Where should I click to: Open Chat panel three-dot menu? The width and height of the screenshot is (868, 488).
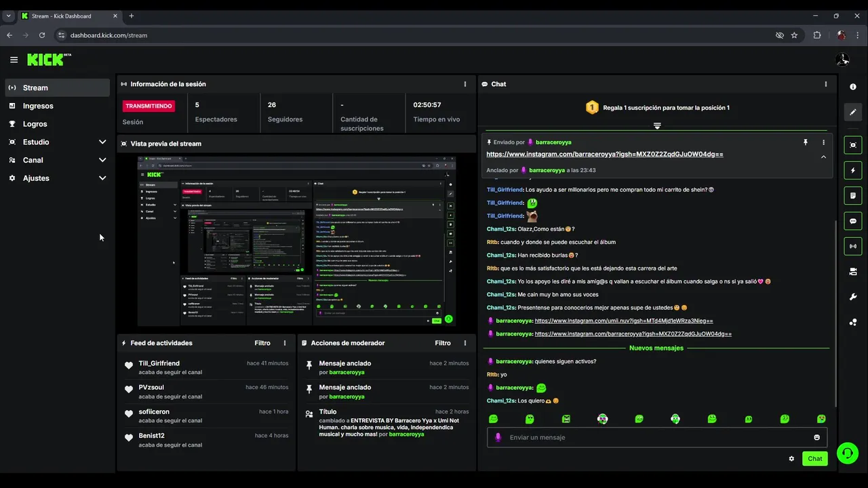tap(825, 84)
